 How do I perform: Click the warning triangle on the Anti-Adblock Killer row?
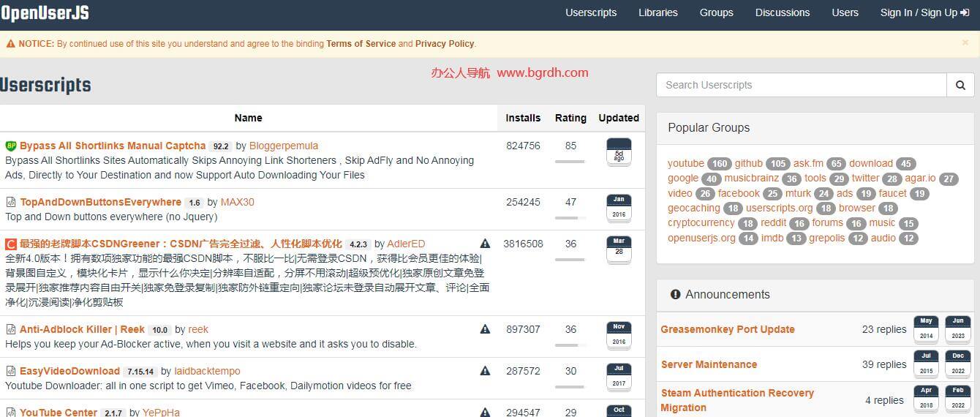pyautogui.click(x=485, y=329)
